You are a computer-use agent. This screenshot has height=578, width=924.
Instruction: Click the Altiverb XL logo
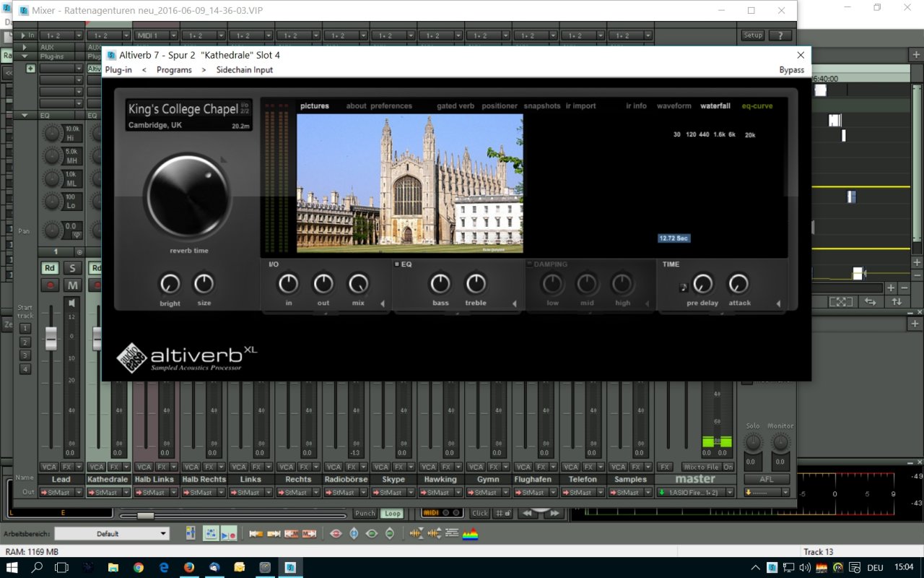tap(186, 357)
